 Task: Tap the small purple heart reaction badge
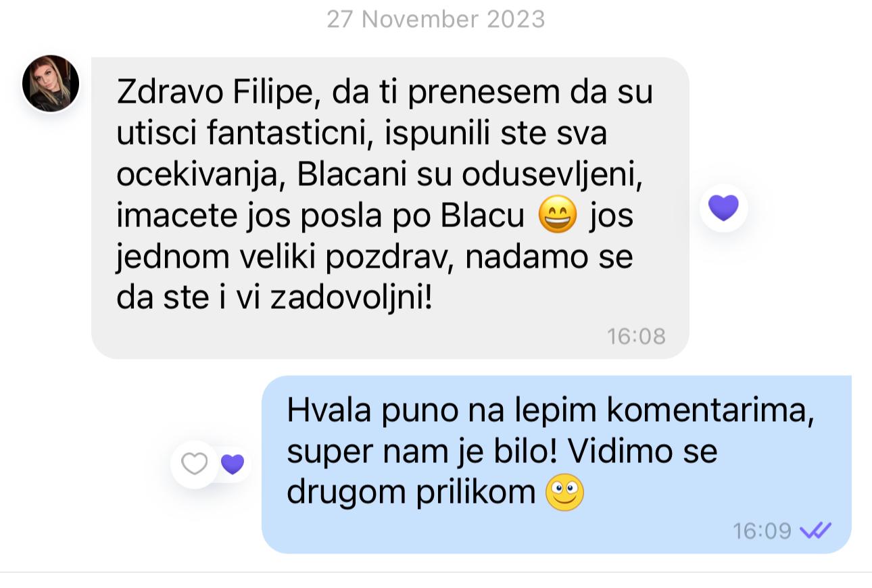(233, 464)
